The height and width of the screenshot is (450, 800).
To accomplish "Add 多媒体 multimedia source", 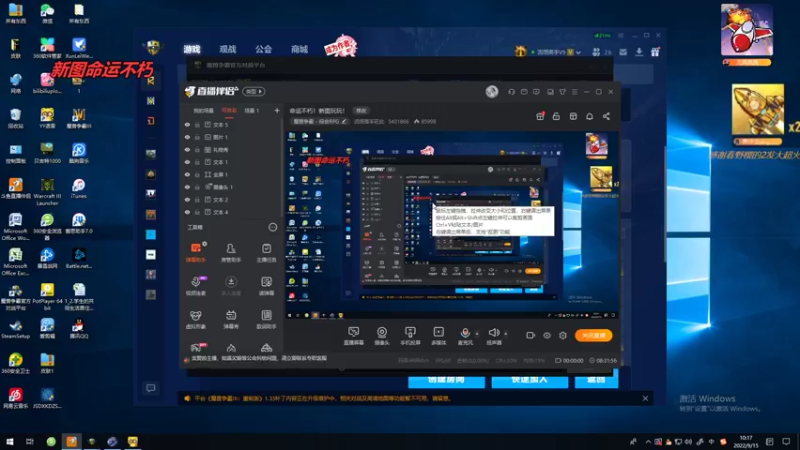I will [438, 336].
